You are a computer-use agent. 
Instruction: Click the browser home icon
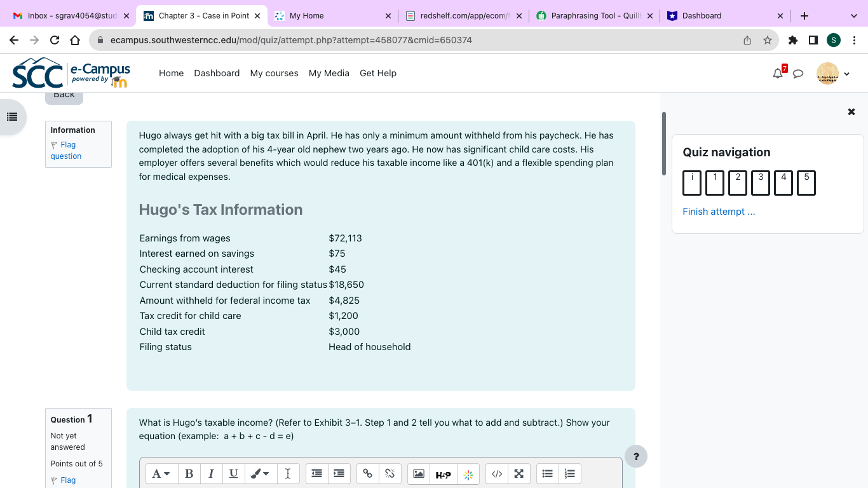[75, 40]
